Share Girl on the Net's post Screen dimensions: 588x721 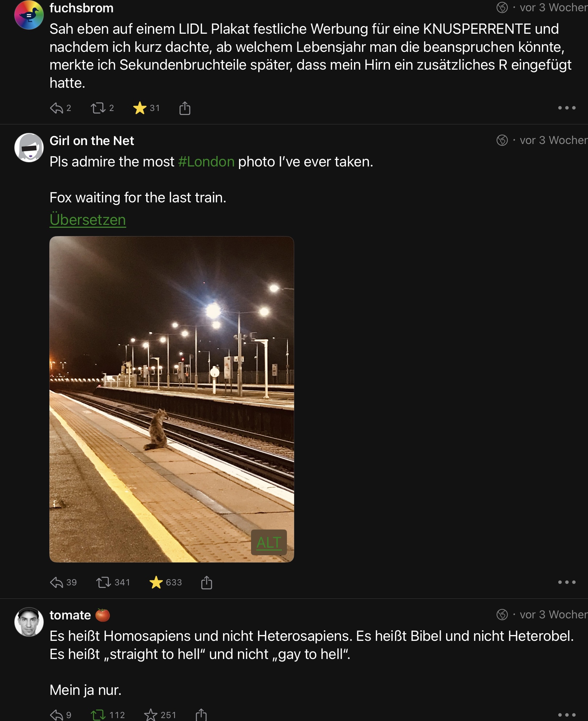click(x=206, y=582)
